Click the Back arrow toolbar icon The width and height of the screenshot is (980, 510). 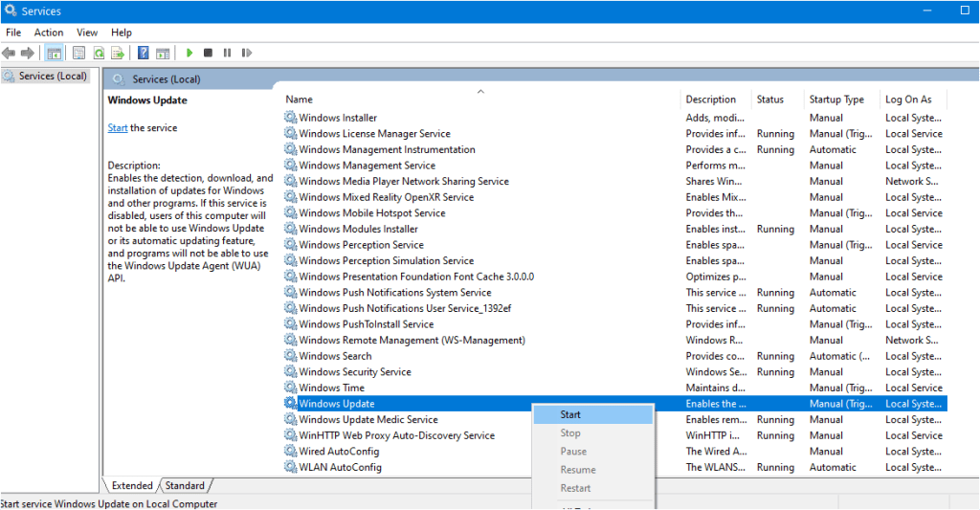tap(9, 54)
